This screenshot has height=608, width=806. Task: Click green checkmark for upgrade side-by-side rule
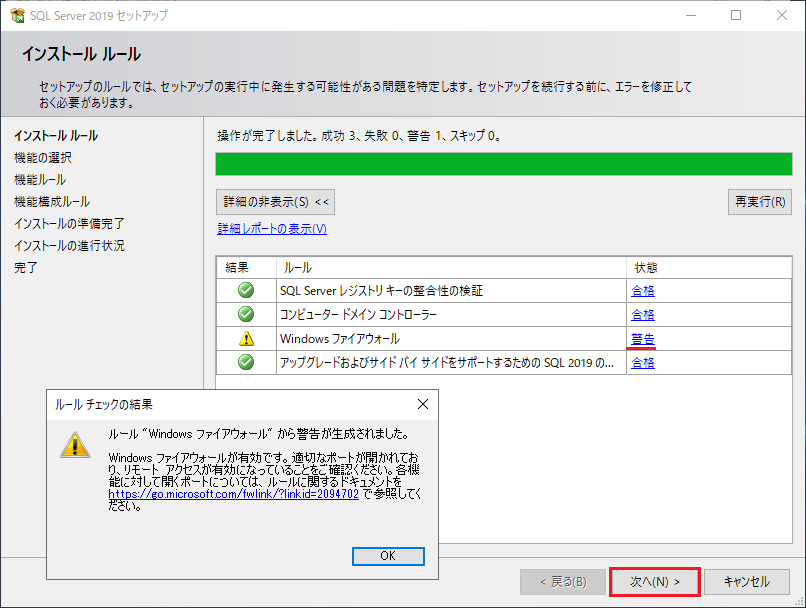coord(246,363)
